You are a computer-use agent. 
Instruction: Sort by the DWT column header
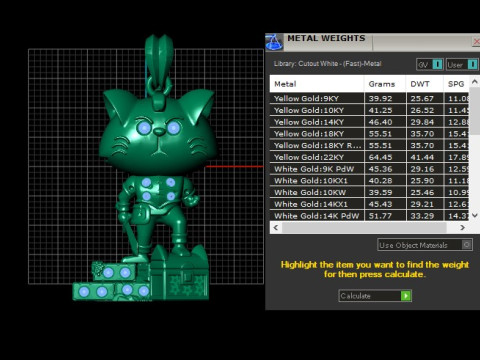424,84
